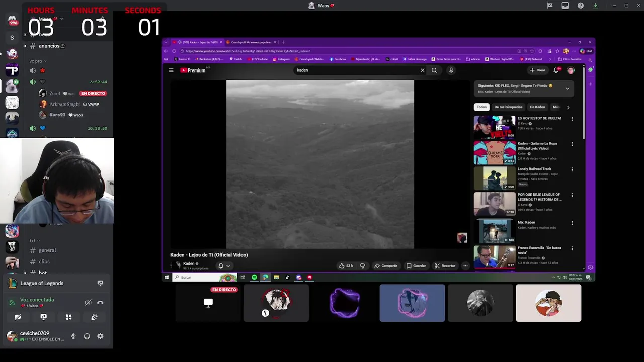644x362 pixels.
Task: Select Zeref's live stream tile
Action: pyautogui.click(x=208, y=303)
